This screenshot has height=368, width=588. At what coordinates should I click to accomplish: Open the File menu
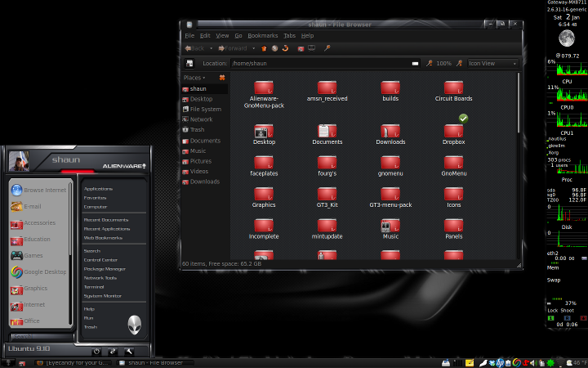[x=189, y=36]
